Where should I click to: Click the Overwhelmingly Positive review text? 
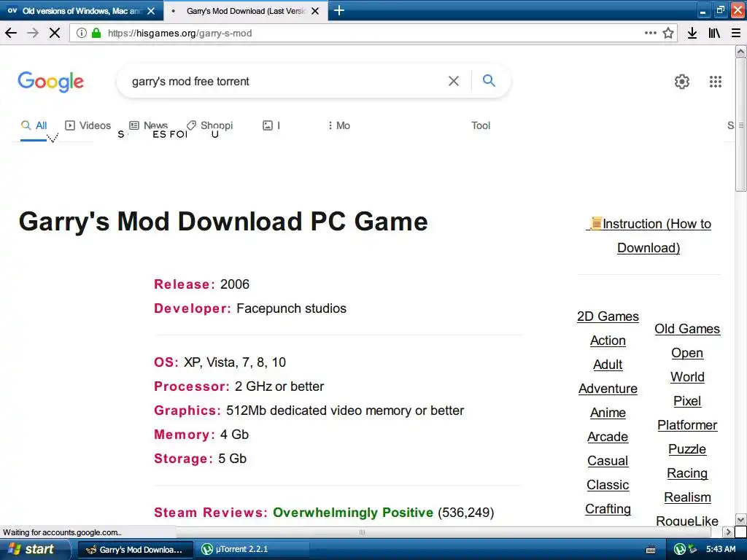point(353,513)
